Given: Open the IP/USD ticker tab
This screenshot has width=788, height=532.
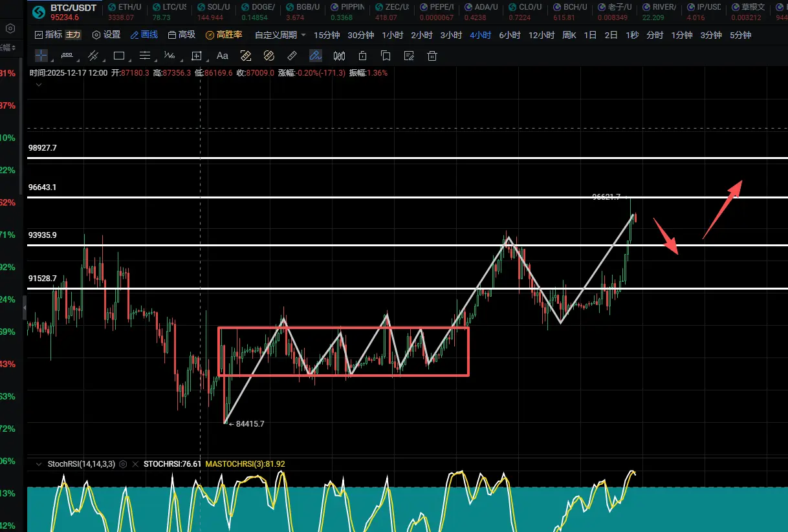Looking at the screenshot, I should (704, 12).
